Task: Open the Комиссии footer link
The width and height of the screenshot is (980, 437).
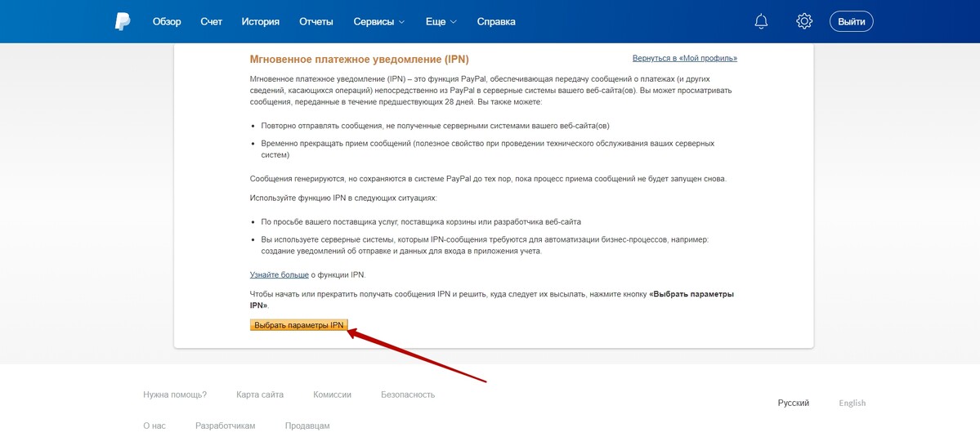Action: pos(333,395)
